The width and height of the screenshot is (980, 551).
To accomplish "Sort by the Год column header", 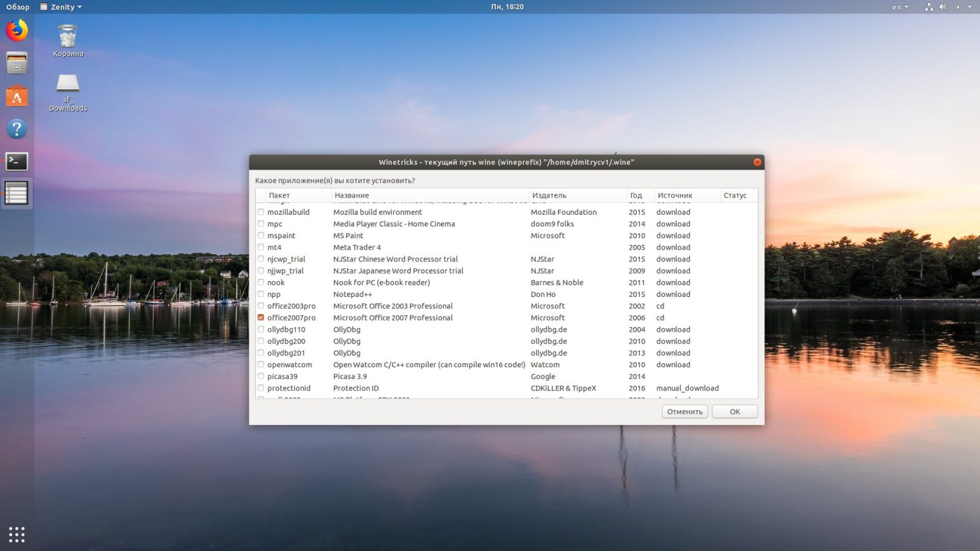I will pyautogui.click(x=641, y=195).
